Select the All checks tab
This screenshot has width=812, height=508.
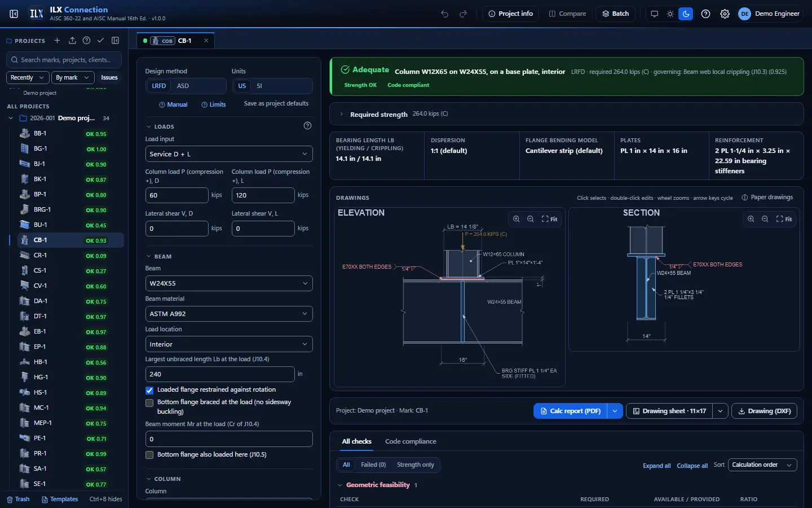pyautogui.click(x=357, y=441)
